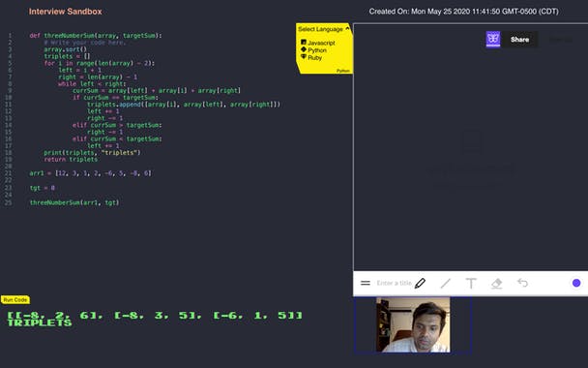Click the small Python label on yellow panel

[x=342, y=71]
